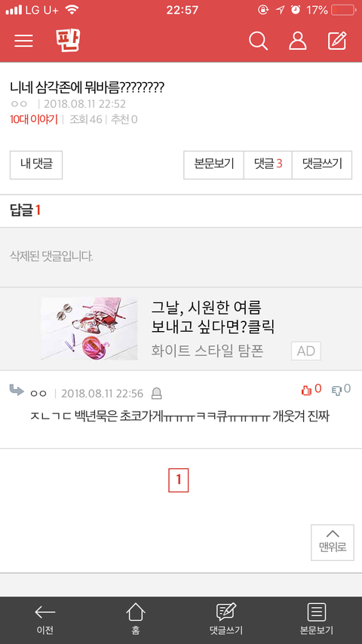Tap 댓글쓰기 in the bottom bar
Image resolution: width=362 pixels, height=644 pixels.
pyautogui.click(x=226, y=620)
